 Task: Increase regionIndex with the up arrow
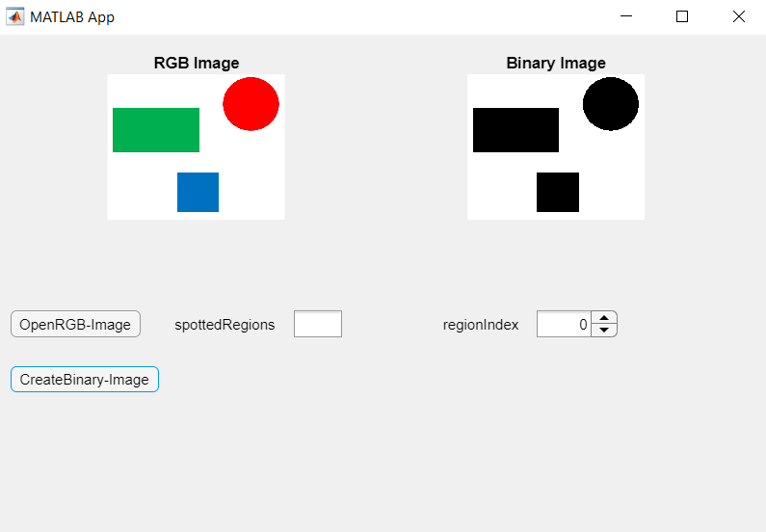[604, 318]
